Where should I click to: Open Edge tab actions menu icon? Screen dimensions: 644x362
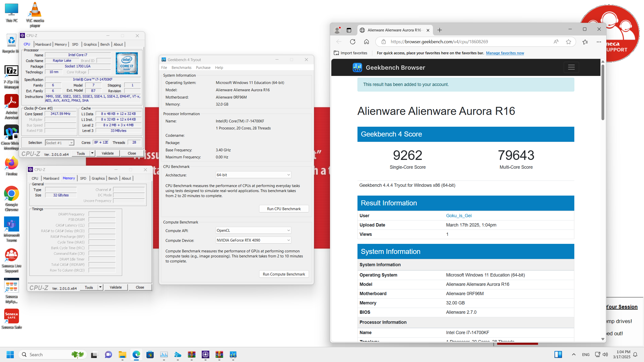click(349, 30)
